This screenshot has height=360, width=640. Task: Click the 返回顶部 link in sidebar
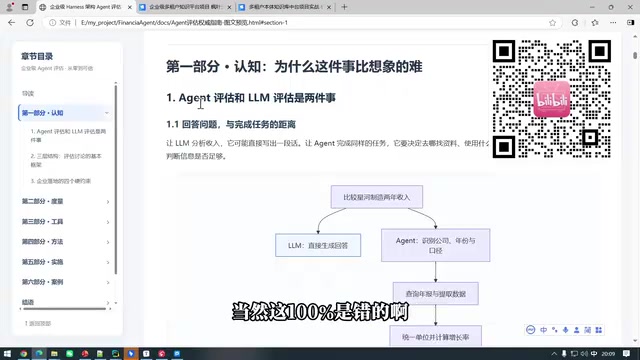(x=38, y=323)
